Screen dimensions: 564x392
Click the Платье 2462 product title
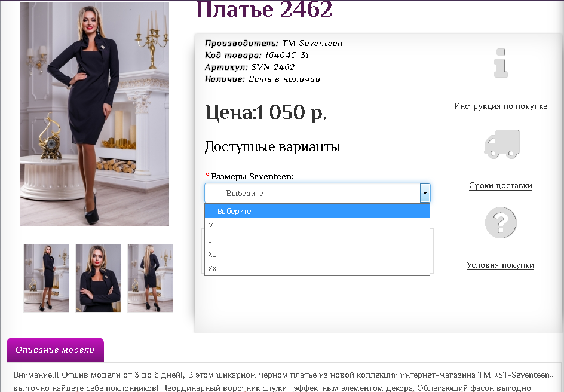click(264, 10)
